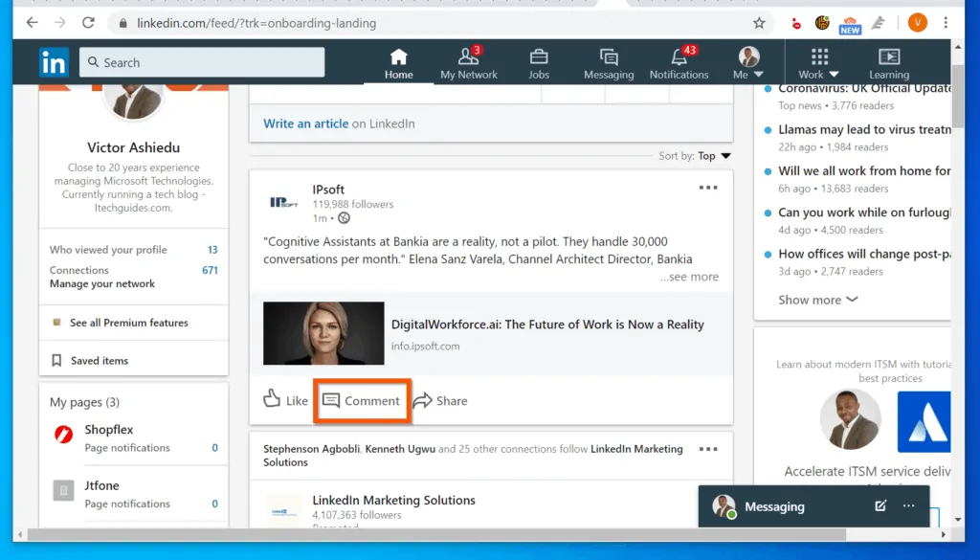Click the LinkedIn search field
Screen dimensions: 980x560
[201, 61]
